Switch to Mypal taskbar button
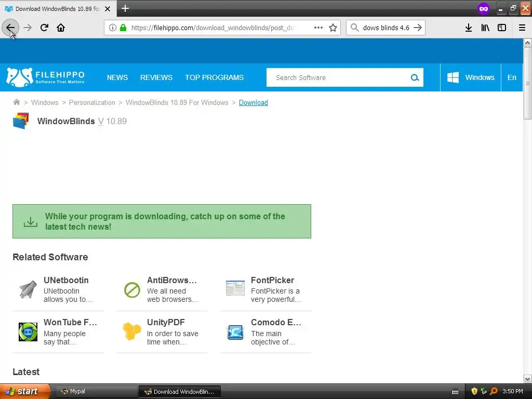The width and height of the screenshot is (532, 399). (x=96, y=391)
